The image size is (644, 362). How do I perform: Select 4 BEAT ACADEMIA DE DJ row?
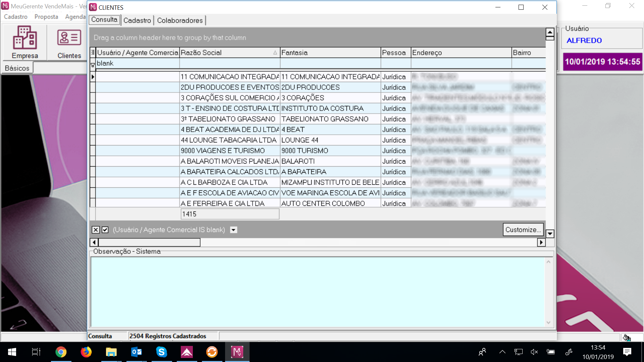[x=230, y=129]
